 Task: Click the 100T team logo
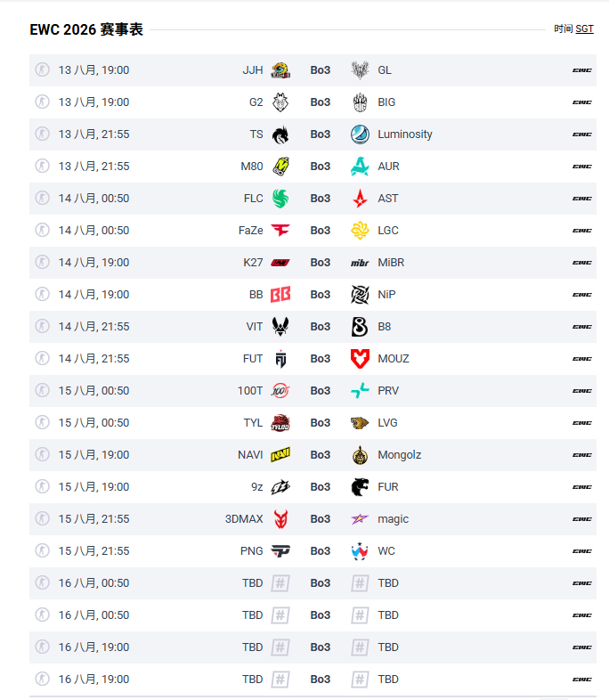pos(280,391)
